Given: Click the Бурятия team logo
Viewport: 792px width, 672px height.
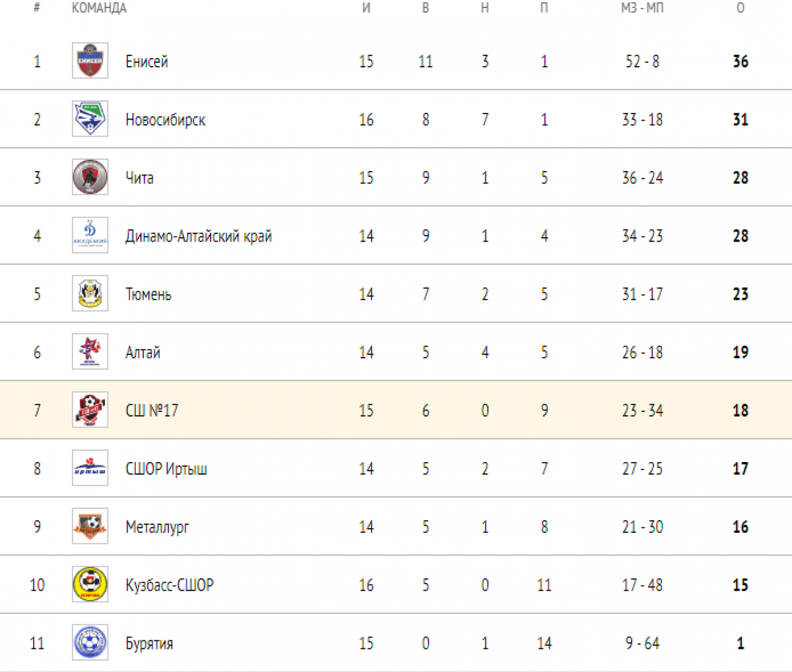Looking at the screenshot, I should tap(90, 642).
